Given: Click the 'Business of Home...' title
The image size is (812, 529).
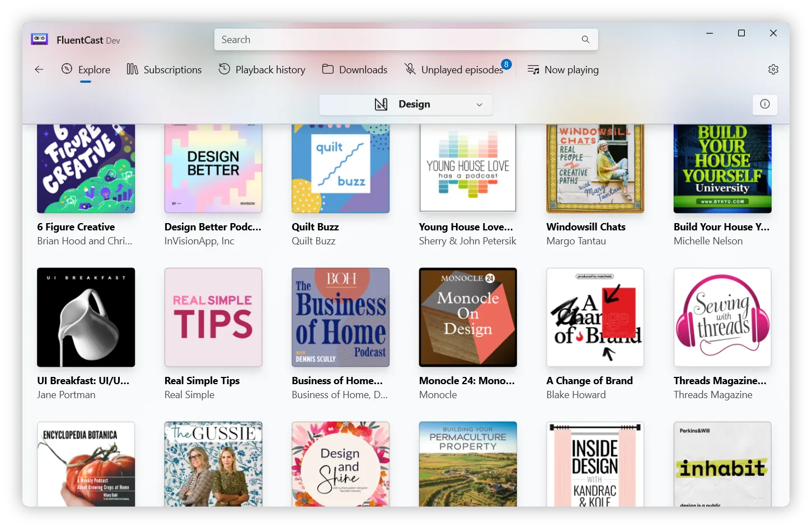Looking at the screenshot, I should (337, 381).
